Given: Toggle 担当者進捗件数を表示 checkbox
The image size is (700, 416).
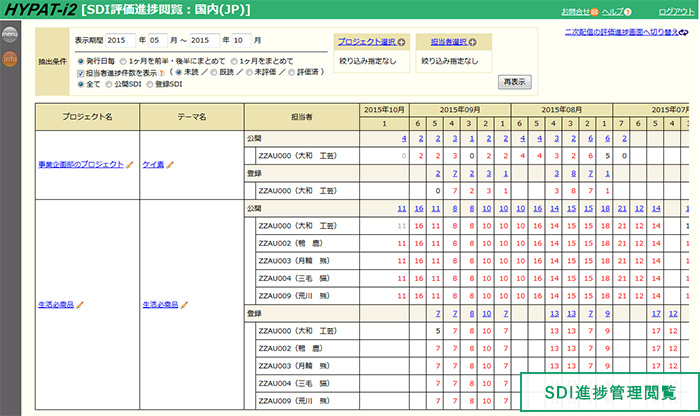Looking at the screenshot, I should (x=81, y=73).
